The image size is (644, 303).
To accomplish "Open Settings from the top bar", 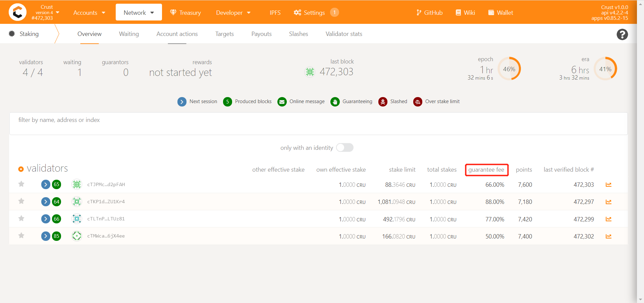I will coord(309,12).
